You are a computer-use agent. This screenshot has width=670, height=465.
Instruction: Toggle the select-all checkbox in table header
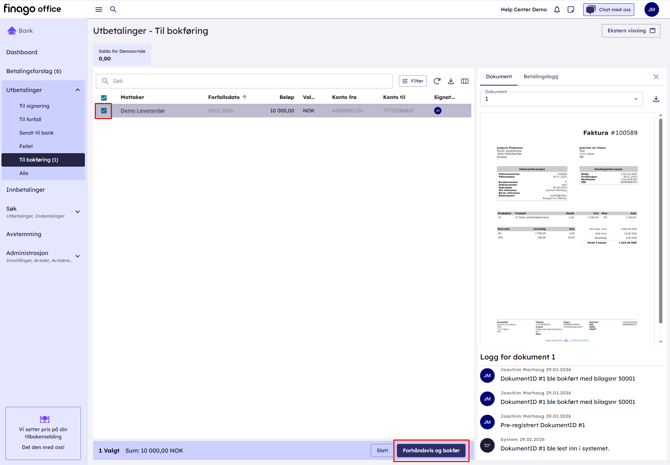click(104, 97)
